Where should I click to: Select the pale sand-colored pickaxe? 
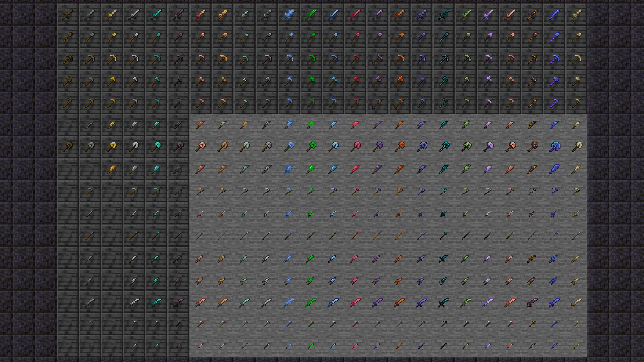coord(577,59)
